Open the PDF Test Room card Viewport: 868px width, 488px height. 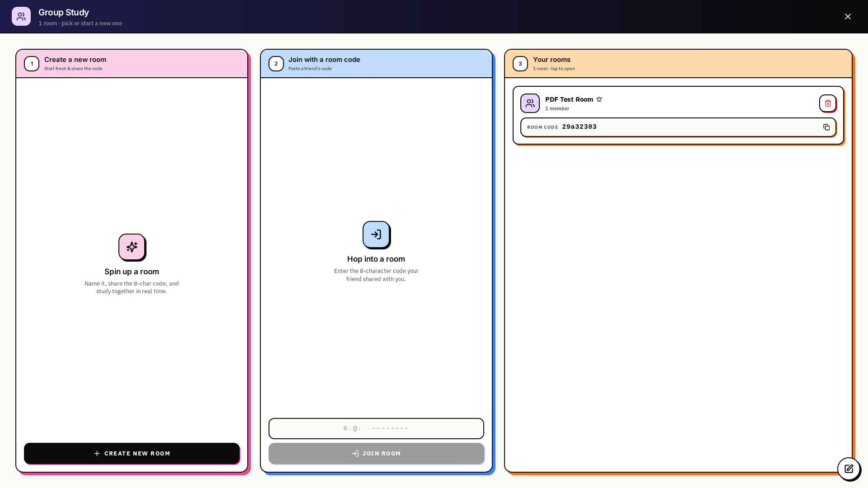(678, 115)
